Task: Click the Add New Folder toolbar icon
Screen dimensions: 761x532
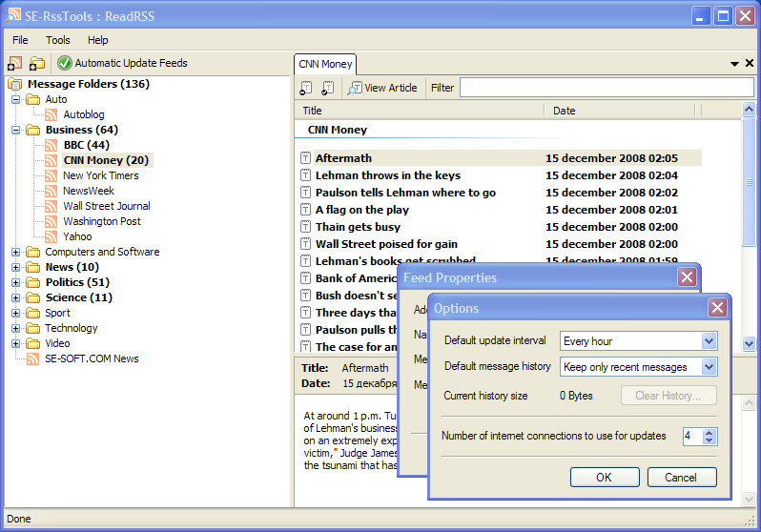Action: click(37, 63)
